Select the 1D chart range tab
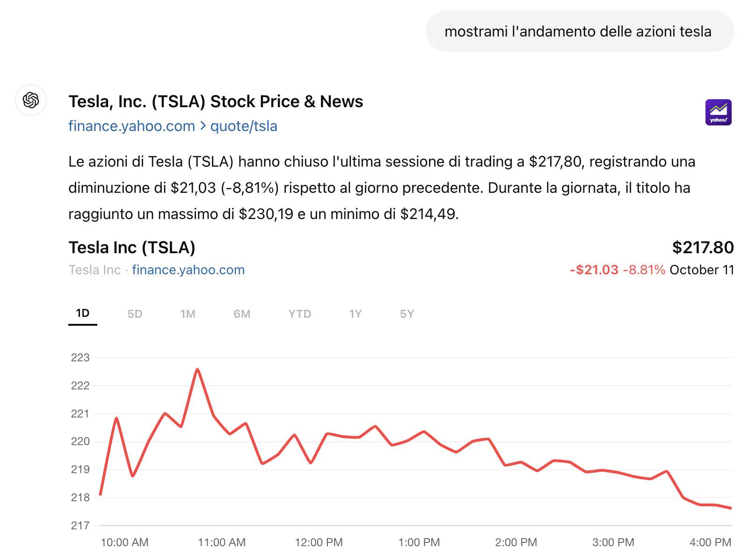 click(83, 314)
